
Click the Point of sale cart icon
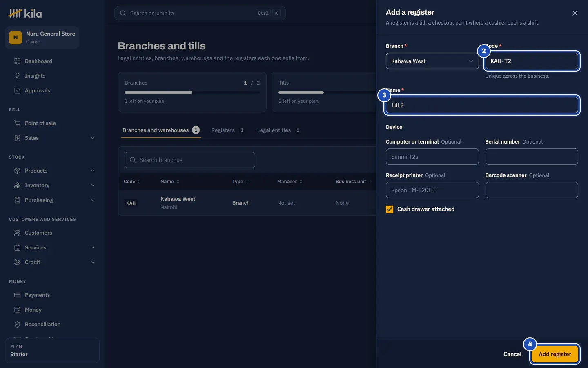pyautogui.click(x=17, y=123)
